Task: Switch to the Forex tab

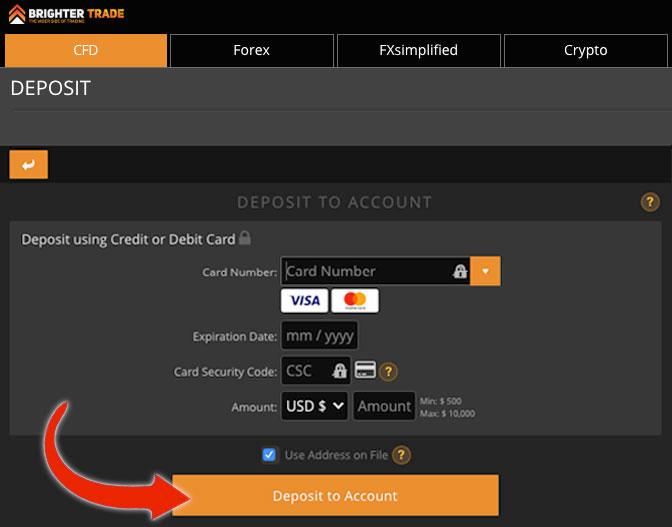Action: tap(252, 51)
